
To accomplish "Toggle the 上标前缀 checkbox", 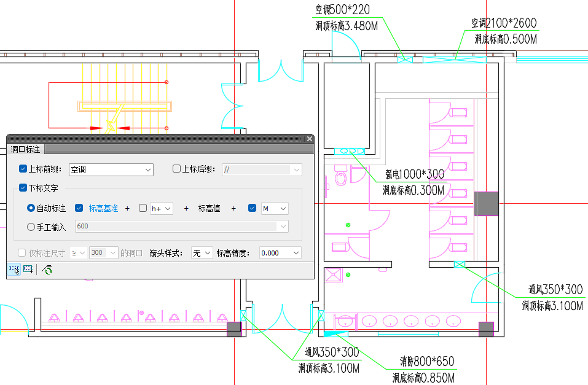I will pos(23,169).
